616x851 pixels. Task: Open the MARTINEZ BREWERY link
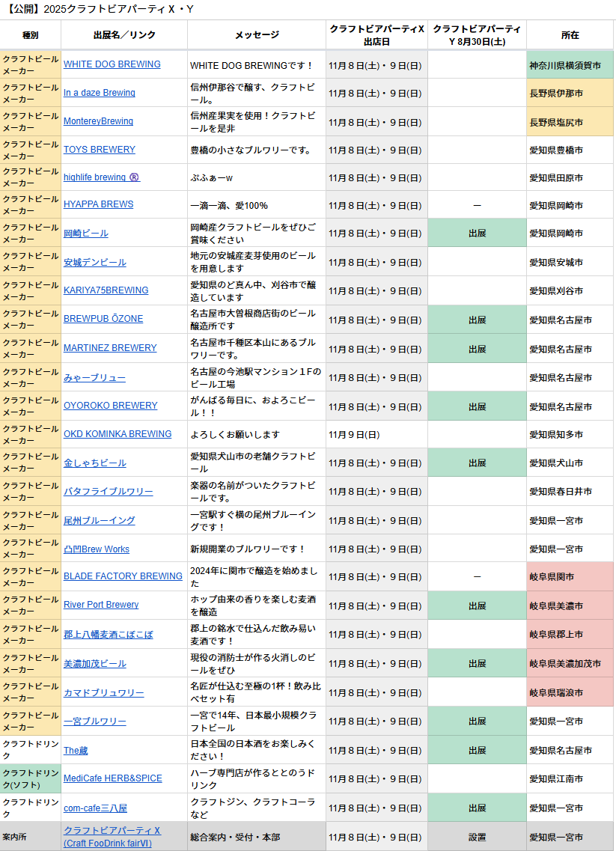click(x=110, y=348)
